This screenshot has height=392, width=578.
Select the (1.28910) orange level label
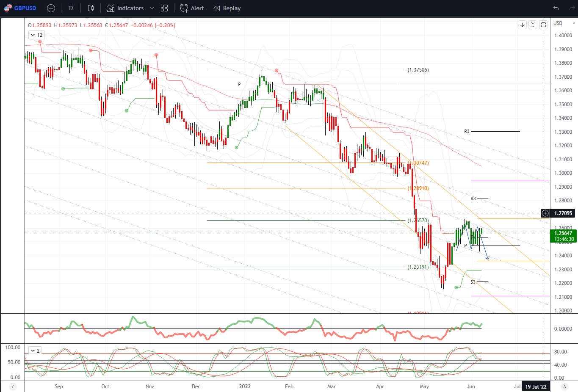(418, 188)
